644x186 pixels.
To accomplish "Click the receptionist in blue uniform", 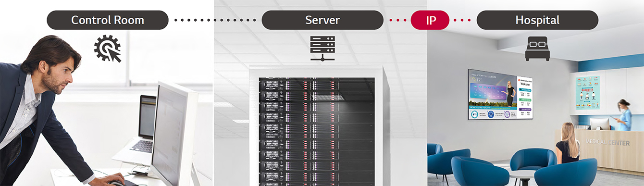I will tap(624, 114).
